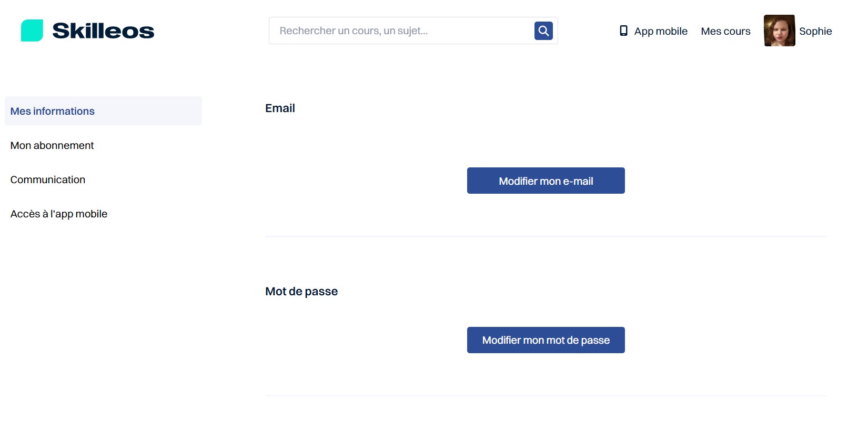Open Mon abonnement section
This screenshot has height=429, width=868.
click(x=52, y=145)
